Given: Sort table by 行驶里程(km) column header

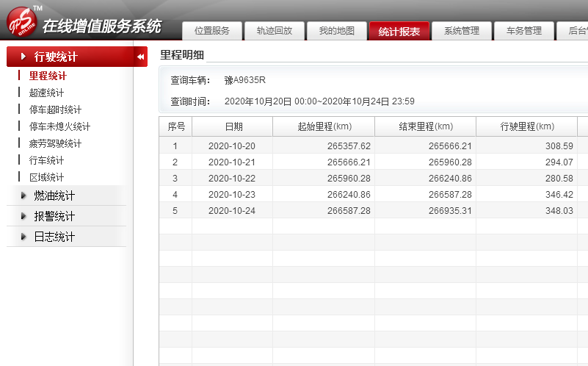Looking at the screenshot, I should click(526, 126).
